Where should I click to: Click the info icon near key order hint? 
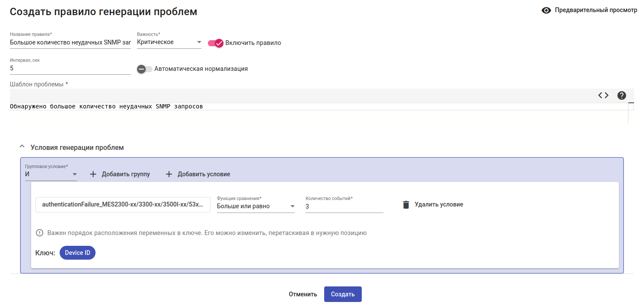click(x=40, y=233)
